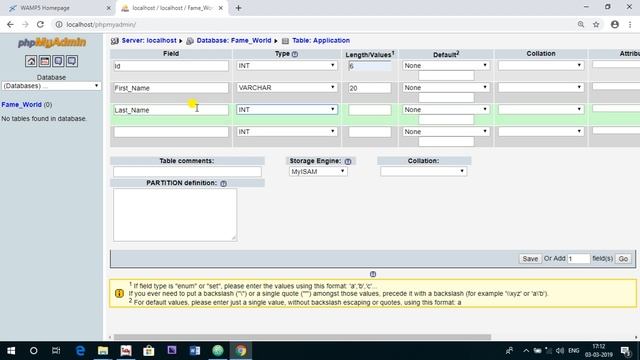Screen dimensions: 640x360
Task: Open Fame_World database link in sidebar
Action: point(21,105)
